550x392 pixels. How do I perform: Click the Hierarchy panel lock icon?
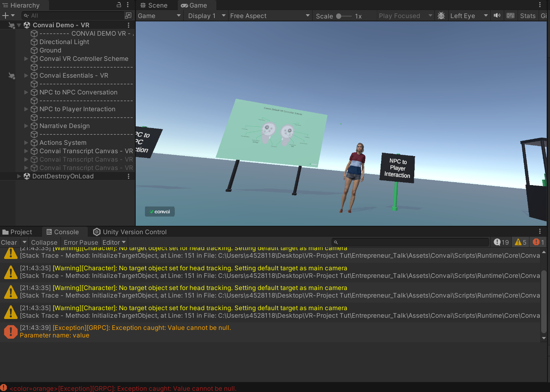click(119, 5)
